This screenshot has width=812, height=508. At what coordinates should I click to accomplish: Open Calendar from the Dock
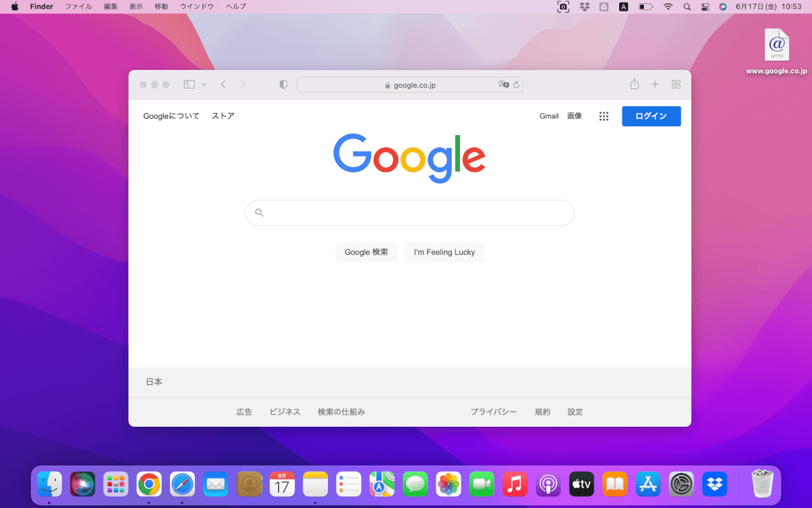pyautogui.click(x=282, y=485)
